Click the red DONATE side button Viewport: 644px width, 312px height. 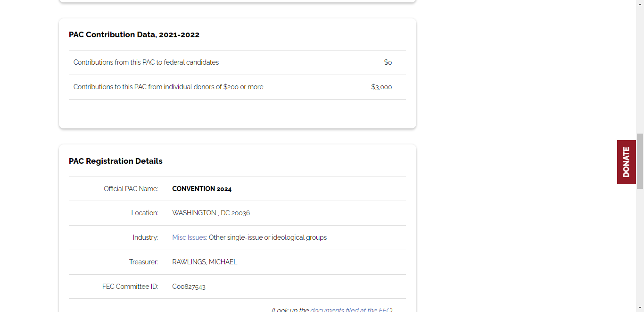[626, 162]
